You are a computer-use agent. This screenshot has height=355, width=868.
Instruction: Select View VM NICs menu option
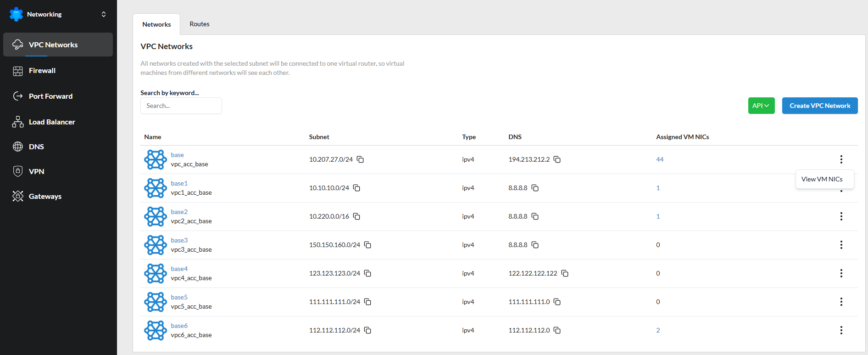tap(822, 179)
